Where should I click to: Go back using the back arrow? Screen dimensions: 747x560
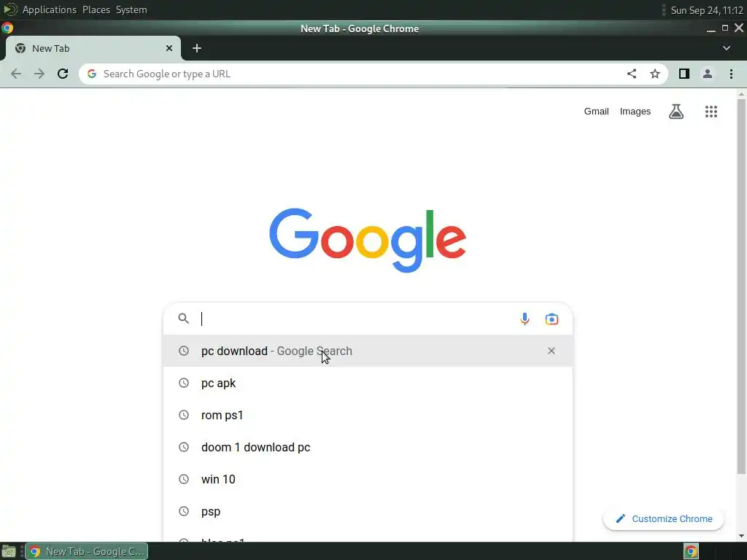(x=16, y=74)
